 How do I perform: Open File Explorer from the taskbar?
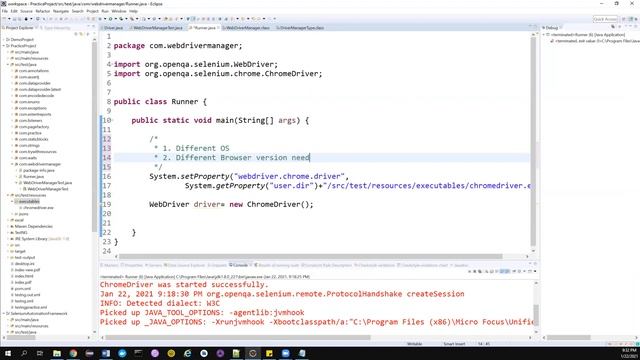click(57, 353)
